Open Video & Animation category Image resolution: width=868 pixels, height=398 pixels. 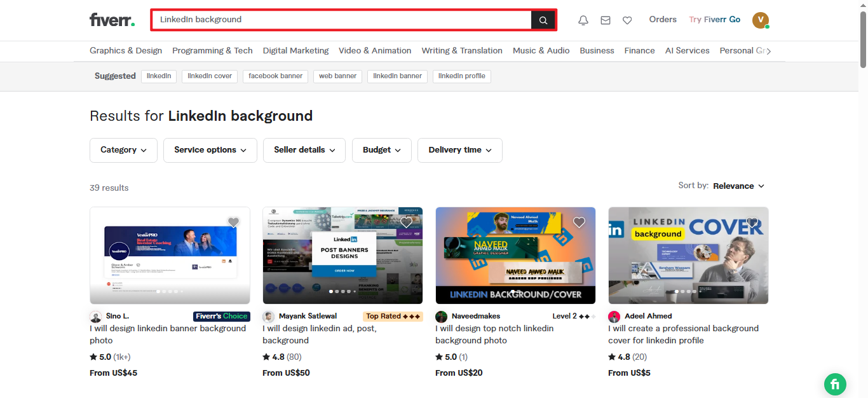point(375,51)
